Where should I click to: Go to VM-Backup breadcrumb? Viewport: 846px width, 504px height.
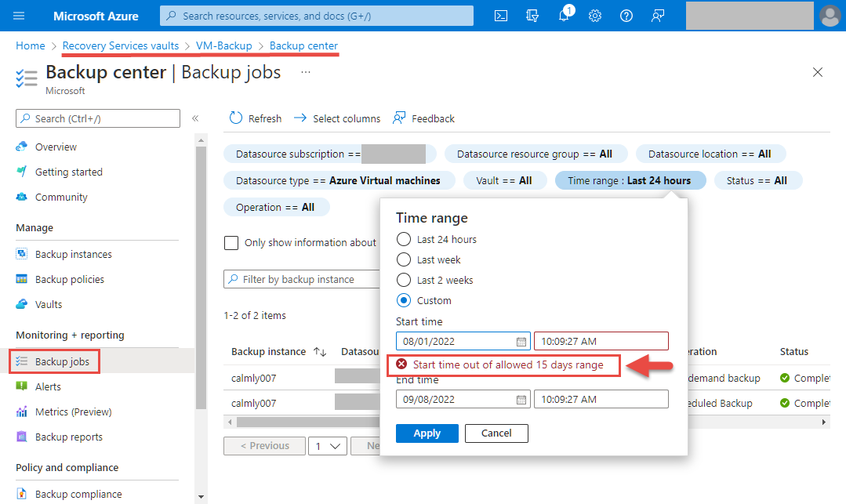coord(224,46)
